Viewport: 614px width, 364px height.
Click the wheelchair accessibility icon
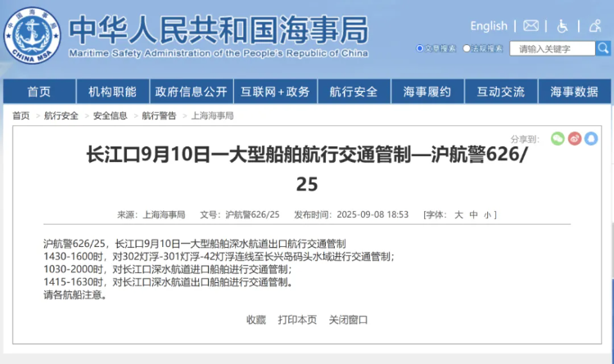[x=562, y=26]
